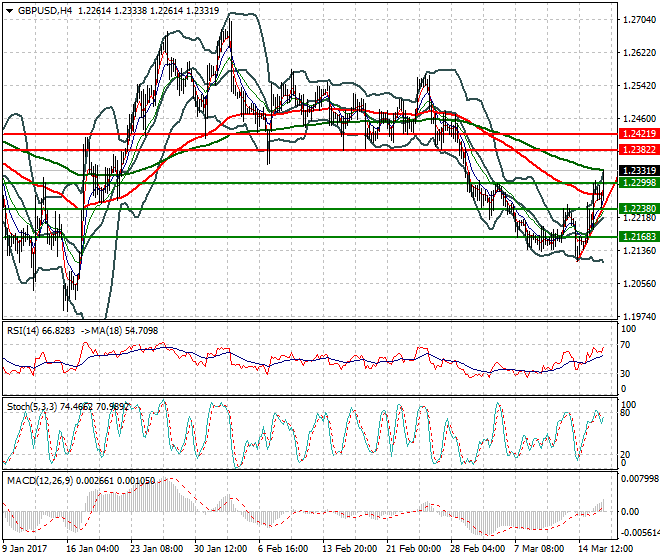Click the RSI(14) 66.8283 indicator label
Viewport: 660px width, 560px height.
coord(41,331)
